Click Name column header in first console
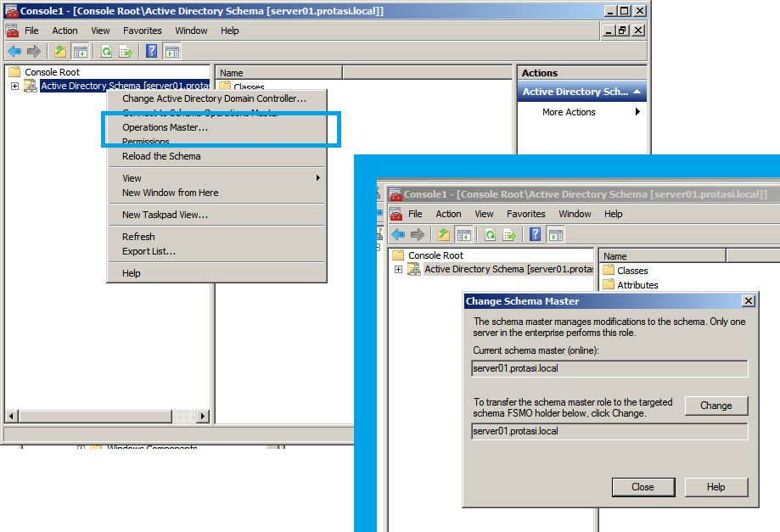This screenshot has width=780, height=532. click(278, 73)
